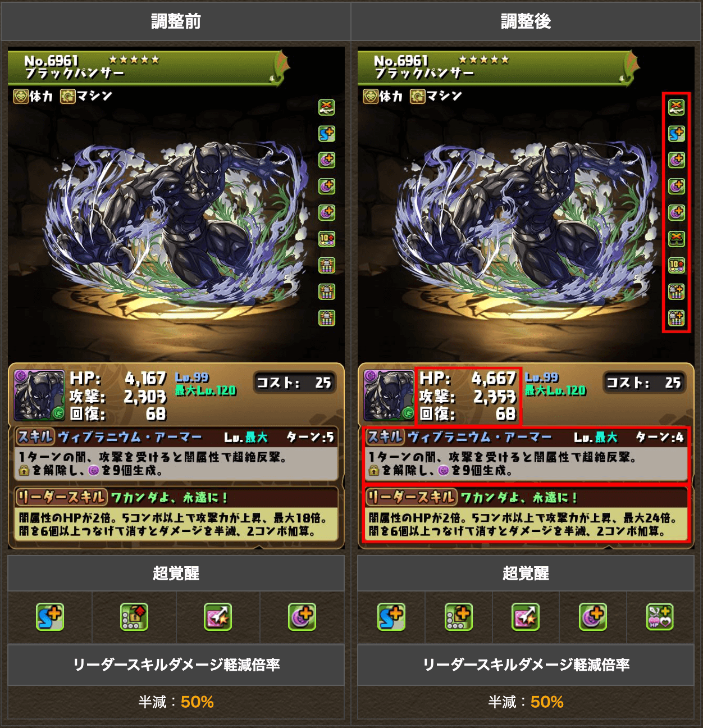Select the blue skill-boost super awakening under 調整後
Screen dimensions: 703x728
point(391,617)
